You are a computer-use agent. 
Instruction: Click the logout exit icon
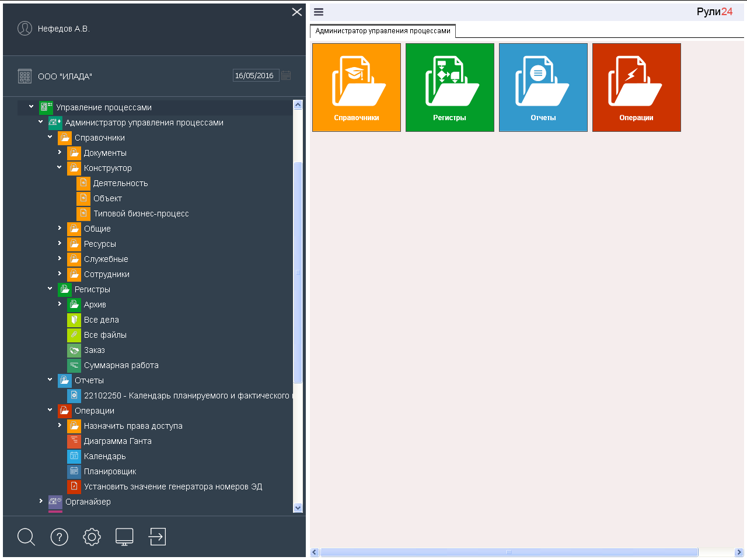tap(157, 537)
